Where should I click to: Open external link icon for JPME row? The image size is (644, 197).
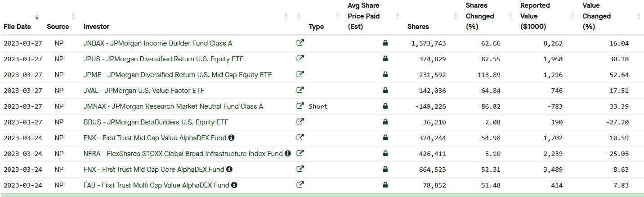tap(300, 74)
